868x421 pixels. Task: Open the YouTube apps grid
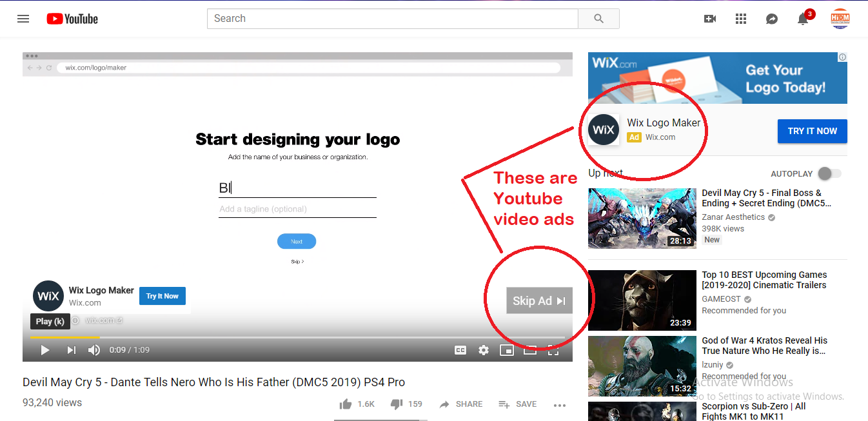pyautogui.click(x=741, y=19)
